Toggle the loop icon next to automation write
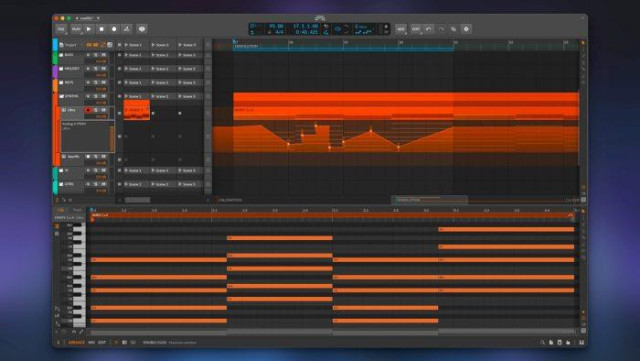The width and height of the screenshot is (640, 361). tap(142, 29)
